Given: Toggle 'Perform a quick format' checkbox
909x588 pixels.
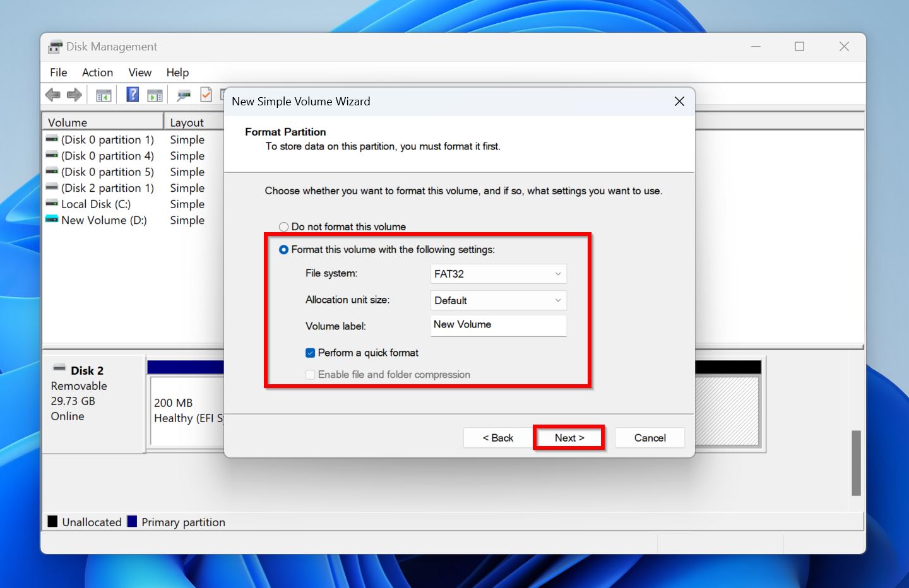Looking at the screenshot, I should click(310, 353).
